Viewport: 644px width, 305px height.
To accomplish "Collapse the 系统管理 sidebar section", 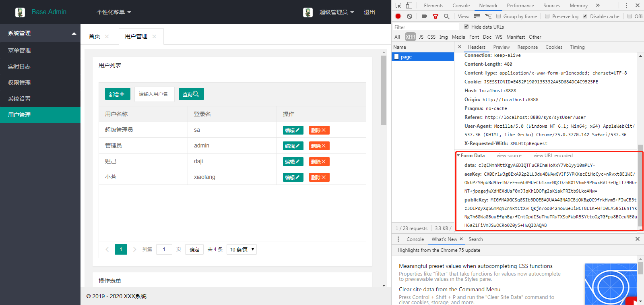I will pyautogui.click(x=40, y=33).
